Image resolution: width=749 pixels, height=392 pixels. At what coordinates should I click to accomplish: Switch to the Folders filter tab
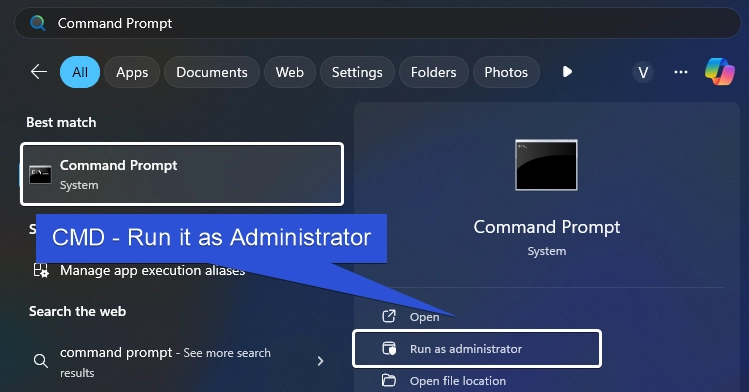pyautogui.click(x=433, y=72)
